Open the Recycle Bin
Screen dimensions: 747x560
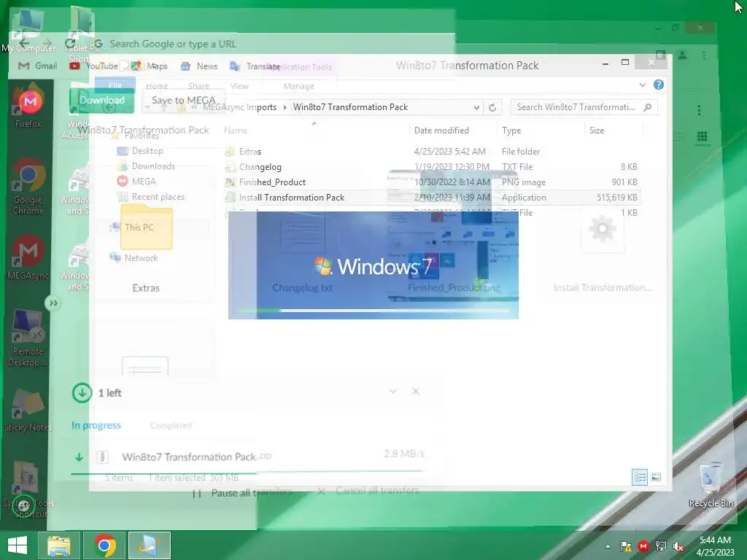[x=711, y=485]
